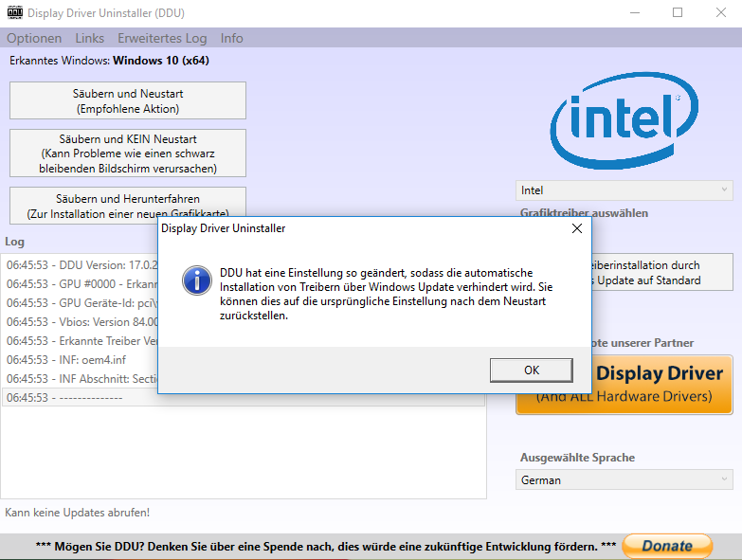This screenshot has width=742, height=560.
Task: Select log line Erkannte Treiber
Action: point(81,340)
